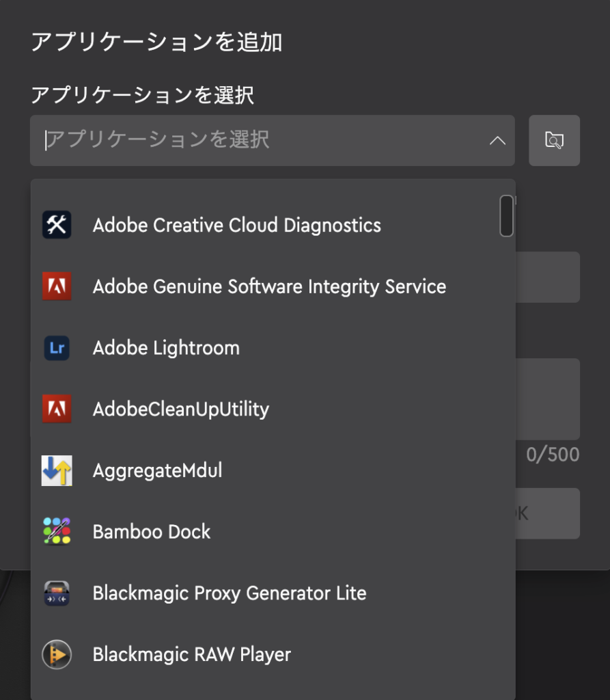Viewport: 610px width, 700px height.
Task: Select Blackmagic Proxy Generator Lite entry
Action: pyautogui.click(x=273, y=593)
